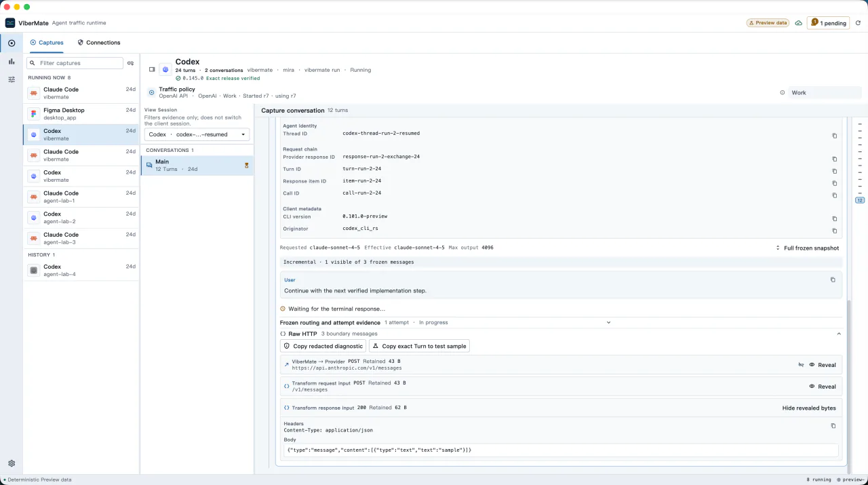Select Codex agent-lab-2 capture

[x=81, y=218]
